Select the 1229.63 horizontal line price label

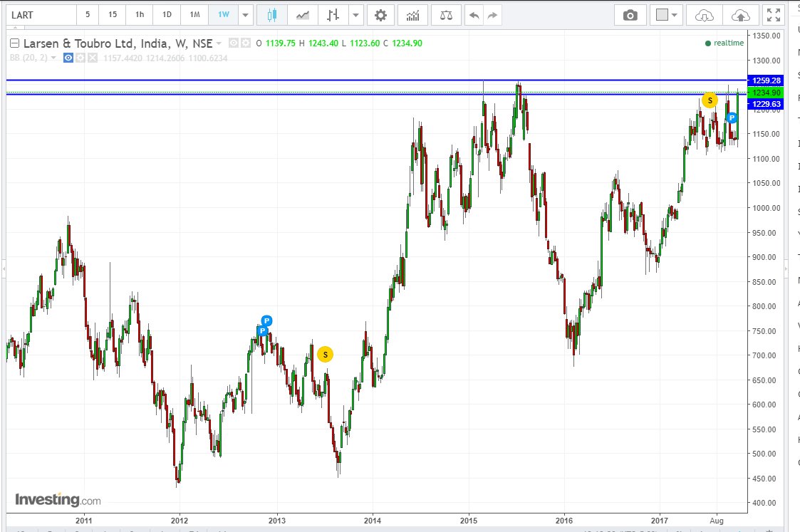[x=765, y=104]
